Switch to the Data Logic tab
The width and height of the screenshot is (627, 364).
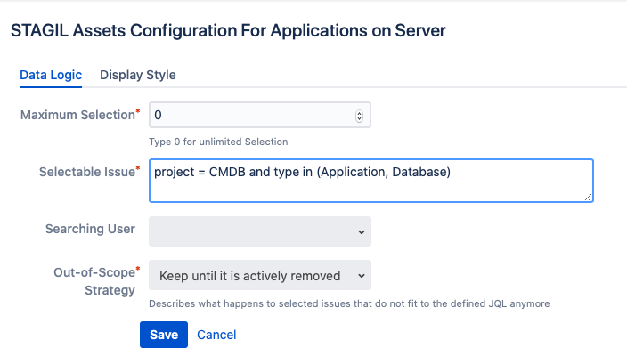pyautogui.click(x=51, y=75)
